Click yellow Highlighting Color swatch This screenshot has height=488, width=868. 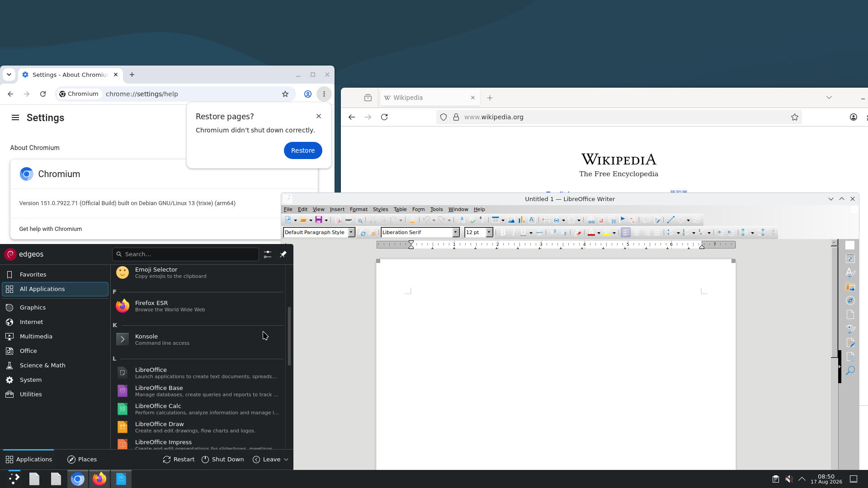pyautogui.click(x=607, y=233)
